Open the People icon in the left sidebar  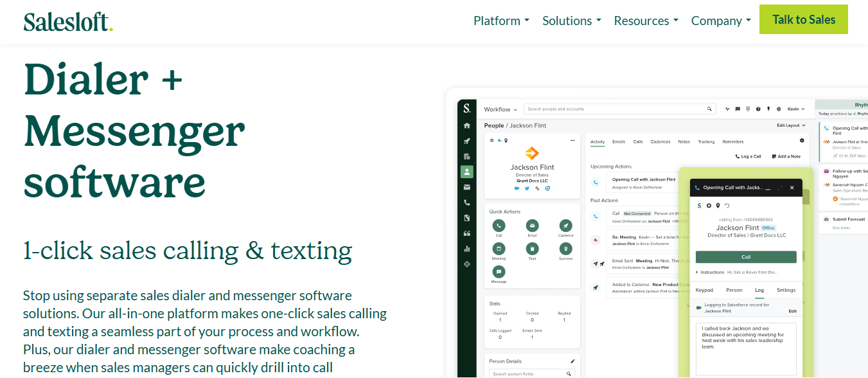(467, 172)
